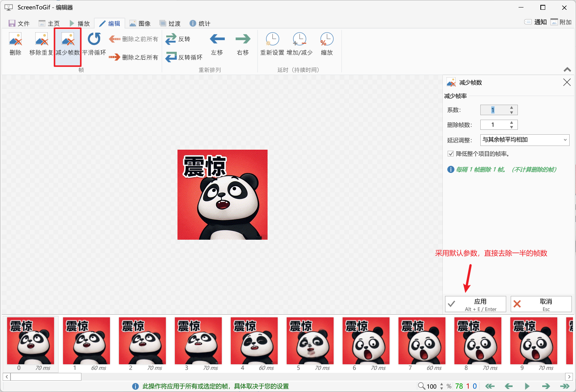Select frame 8 thumbnail
This screenshot has height=392, width=576.
coord(478,341)
